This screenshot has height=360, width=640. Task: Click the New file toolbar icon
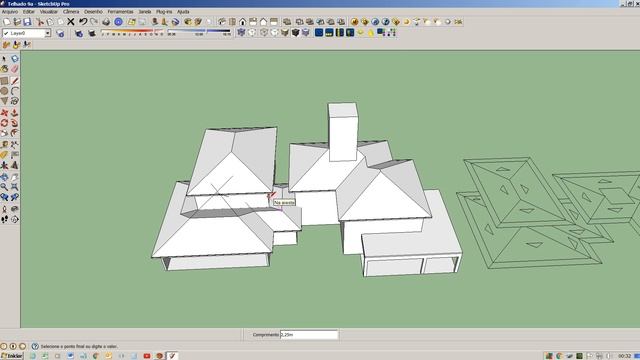tap(7, 22)
